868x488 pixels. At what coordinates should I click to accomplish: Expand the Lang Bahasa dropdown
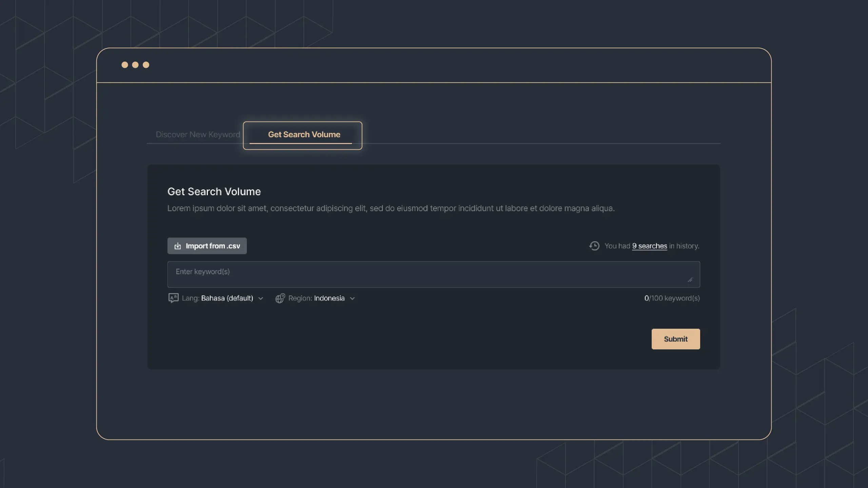[260, 298]
